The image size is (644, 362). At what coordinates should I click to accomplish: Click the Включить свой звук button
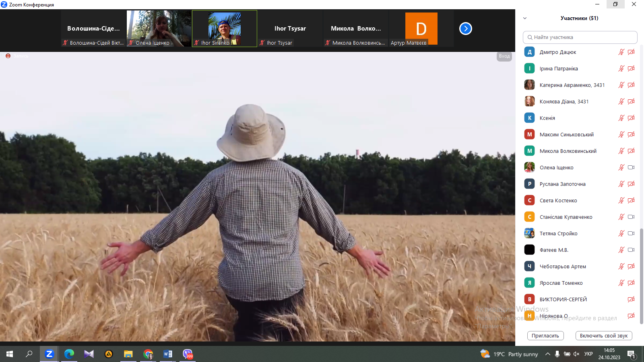coord(604,335)
